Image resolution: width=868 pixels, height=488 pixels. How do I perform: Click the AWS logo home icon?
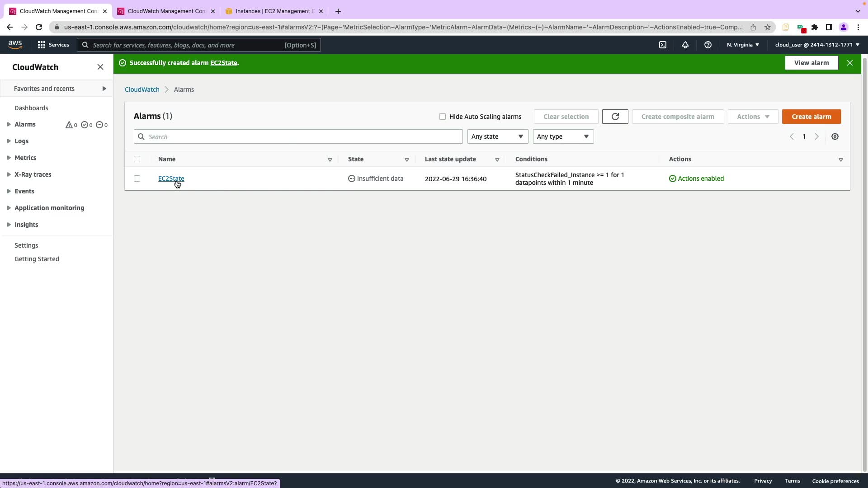click(x=15, y=44)
